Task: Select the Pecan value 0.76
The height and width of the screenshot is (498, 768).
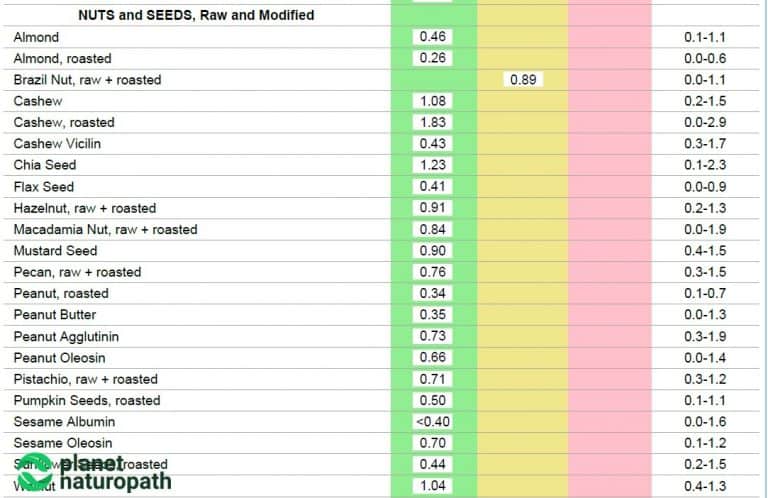Action: point(433,272)
